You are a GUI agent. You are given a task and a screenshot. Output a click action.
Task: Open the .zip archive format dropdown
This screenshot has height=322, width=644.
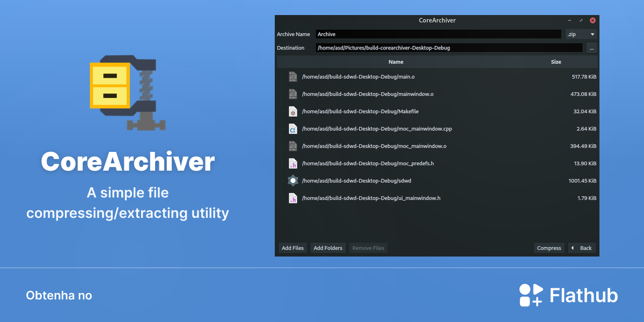(x=581, y=34)
